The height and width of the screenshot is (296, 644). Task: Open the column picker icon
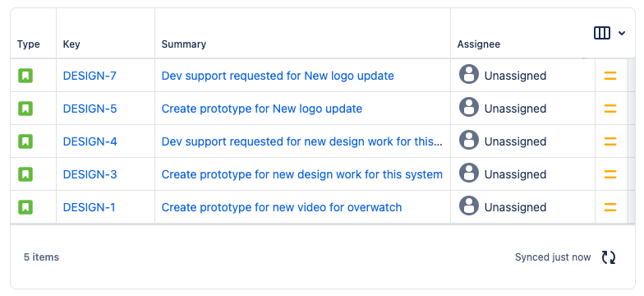pyautogui.click(x=602, y=33)
